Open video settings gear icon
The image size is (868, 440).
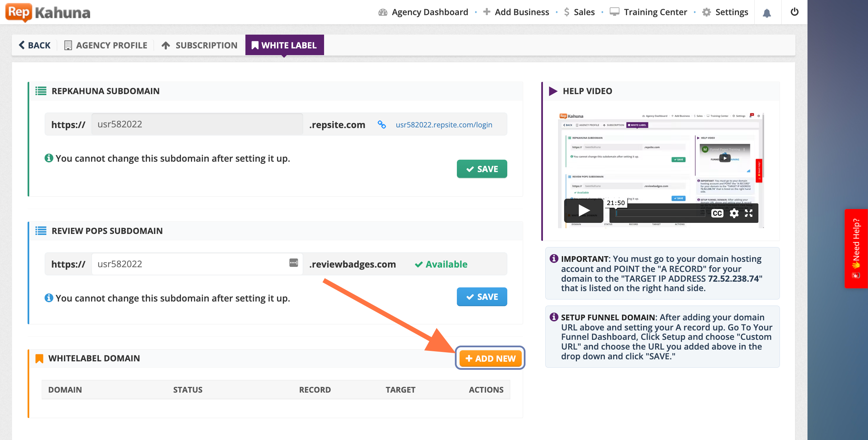(x=734, y=213)
